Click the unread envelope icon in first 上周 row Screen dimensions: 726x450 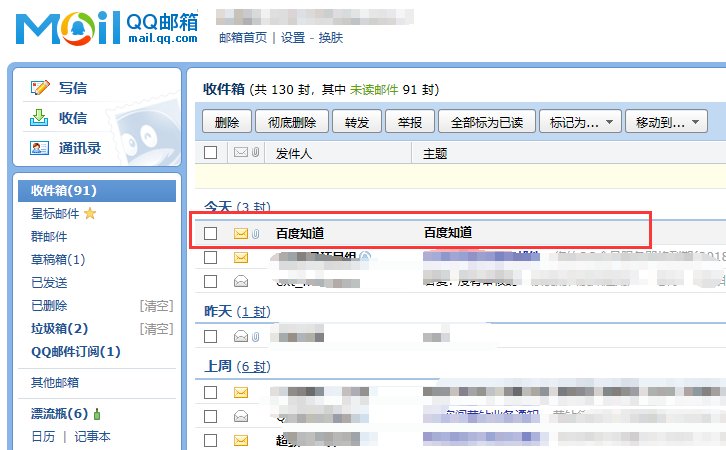coord(241,393)
